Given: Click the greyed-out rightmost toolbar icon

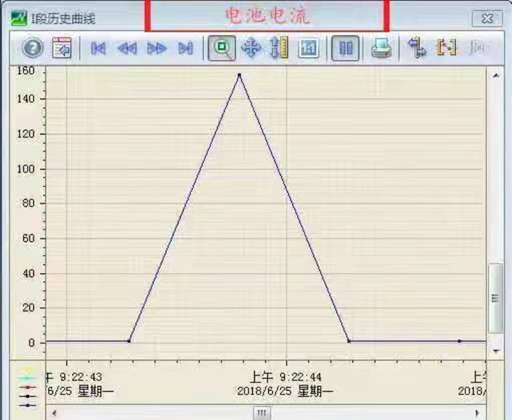Looking at the screenshot, I should pos(477,48).
